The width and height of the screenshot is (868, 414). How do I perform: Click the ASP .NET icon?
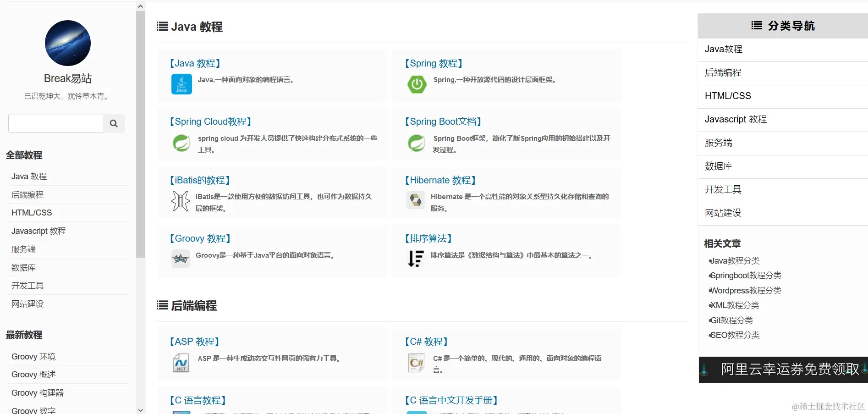(x=181, y=363)
